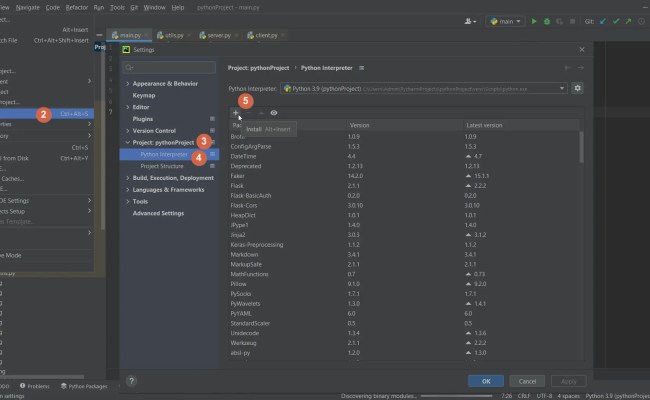The image size is (650, 400).
Task: Click the Apply button
Action: click(x=568, y=381)
